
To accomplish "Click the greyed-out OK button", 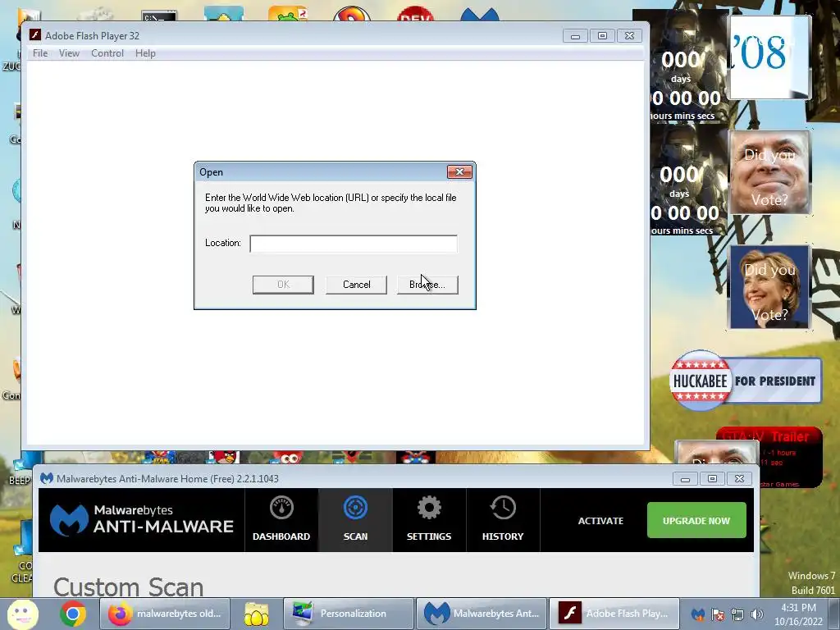I will click(x=283, y=285).
